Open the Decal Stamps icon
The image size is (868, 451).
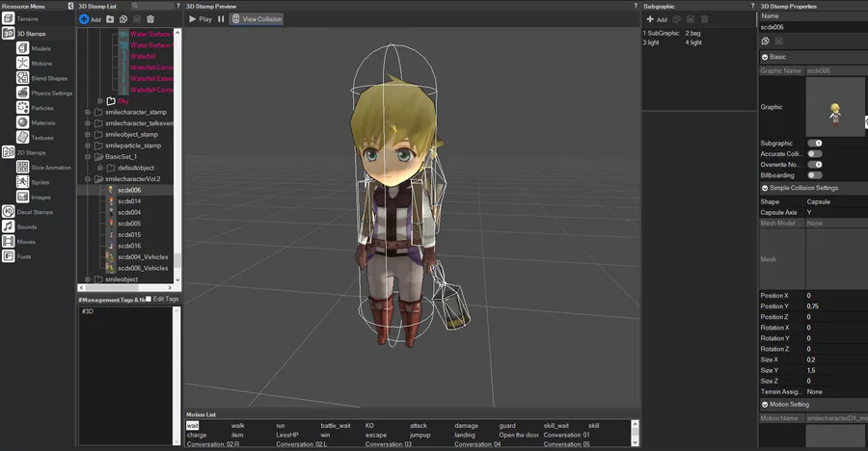click(9, 212)
